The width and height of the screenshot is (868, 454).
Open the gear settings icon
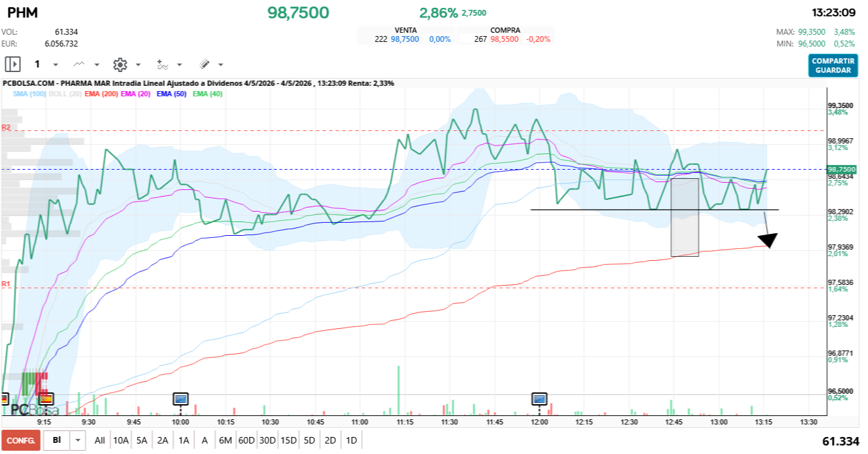119,64
